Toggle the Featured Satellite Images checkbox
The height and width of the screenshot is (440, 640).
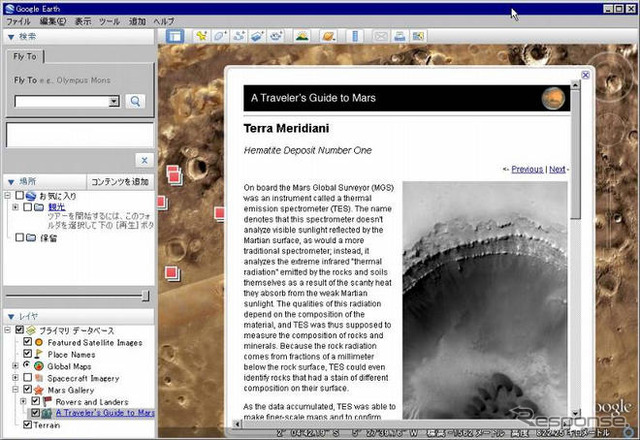tap(27, 341)
